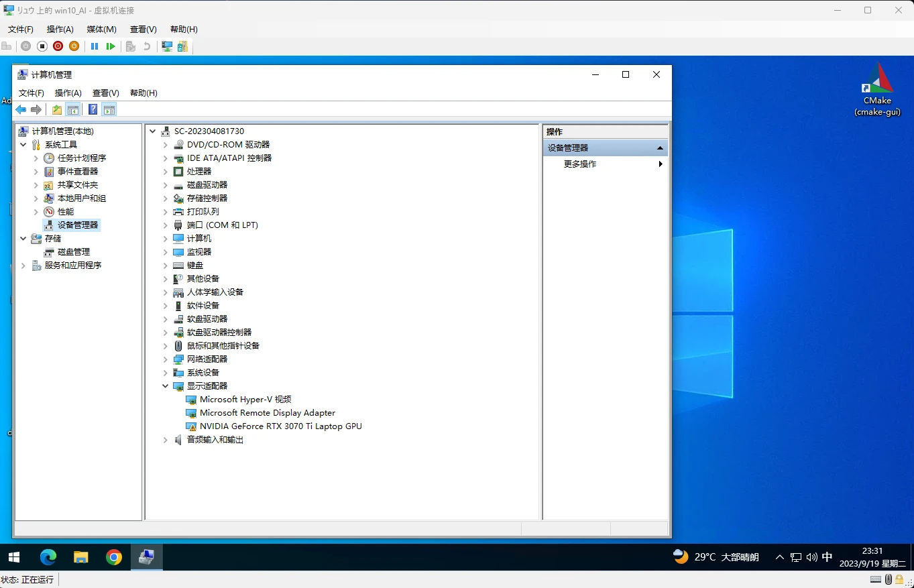Expand the 网络适配器 device category

[166, 359]
